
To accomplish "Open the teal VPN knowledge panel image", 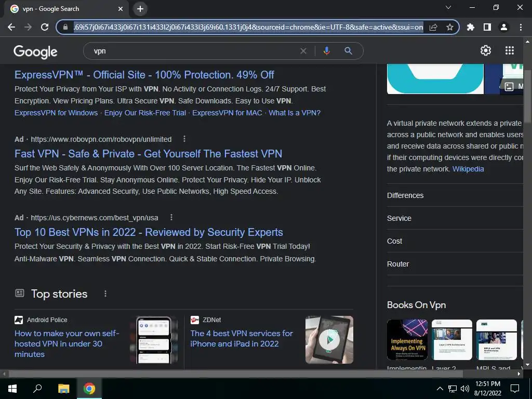I will click(x=435, y=79).
